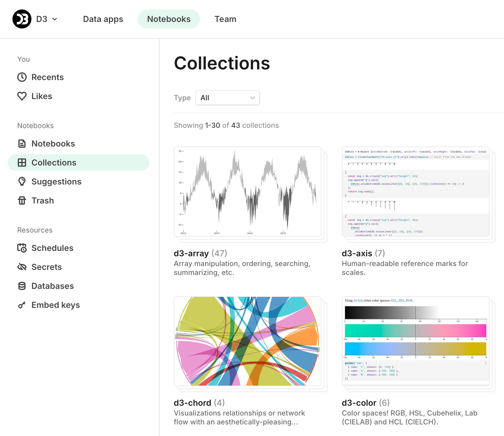Select the Databases stack icon
This screenshot has height=436, width=504.
pos(22,286)
